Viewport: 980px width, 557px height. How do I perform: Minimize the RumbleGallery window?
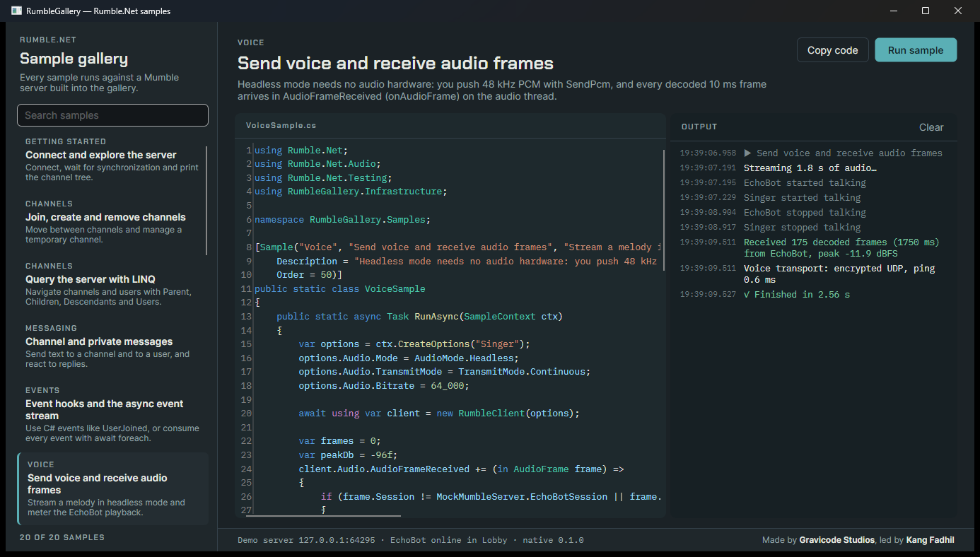(894, 11)
